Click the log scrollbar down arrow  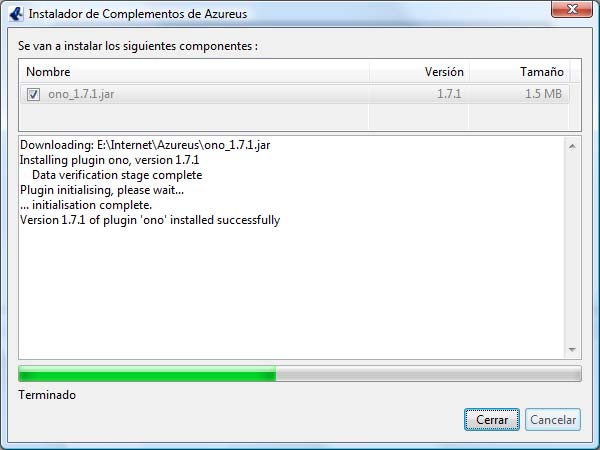pos(572,349)
